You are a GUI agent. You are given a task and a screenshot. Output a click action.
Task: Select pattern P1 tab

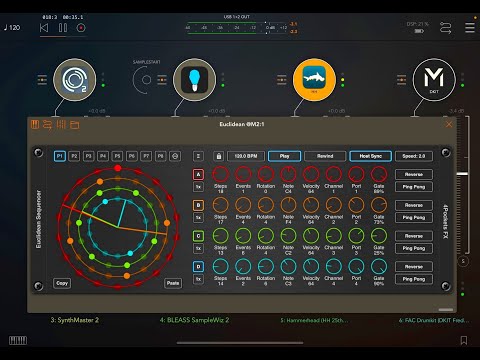60,156
